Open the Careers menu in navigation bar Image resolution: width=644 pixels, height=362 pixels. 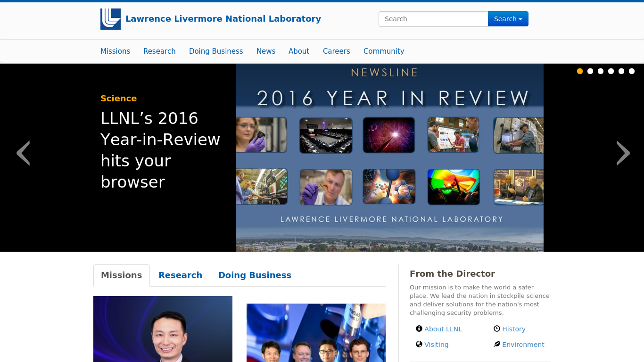[336, 51]
